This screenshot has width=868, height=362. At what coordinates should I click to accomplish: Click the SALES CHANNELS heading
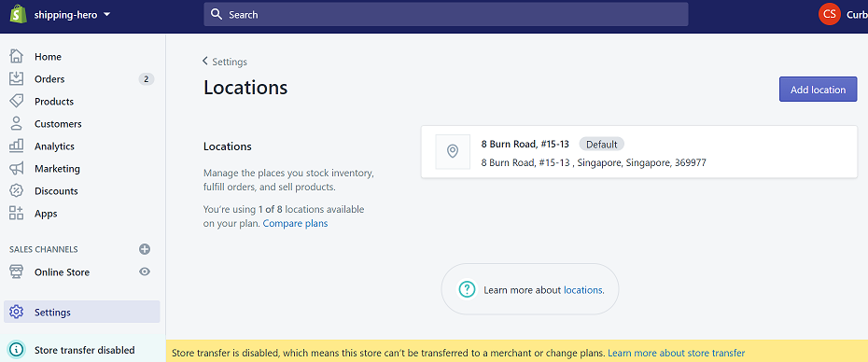[44, 249]
